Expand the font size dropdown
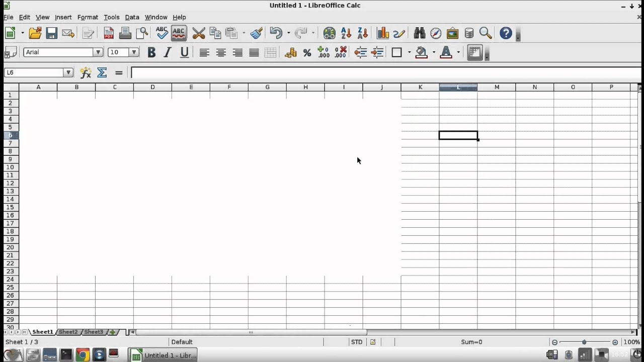Image resolution: width=644 pixels, height=362 pixels. 134,52
